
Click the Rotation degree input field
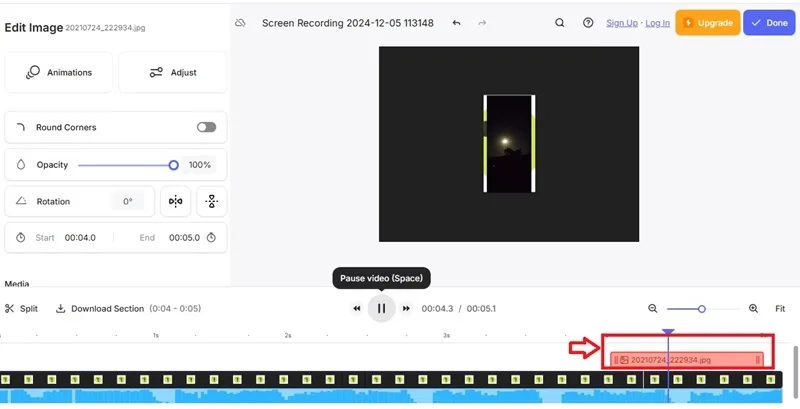(128, 201)
